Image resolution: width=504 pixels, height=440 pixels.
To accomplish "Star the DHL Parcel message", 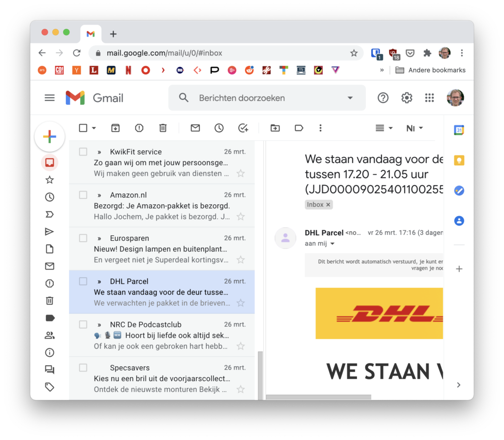I will pos(241,303).
